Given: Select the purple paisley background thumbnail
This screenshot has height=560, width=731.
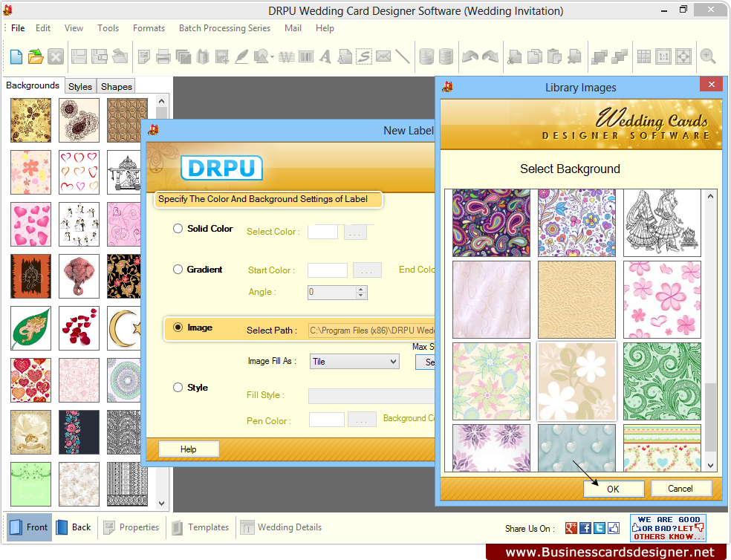Looking at the screenshot, I should point(491,223).
